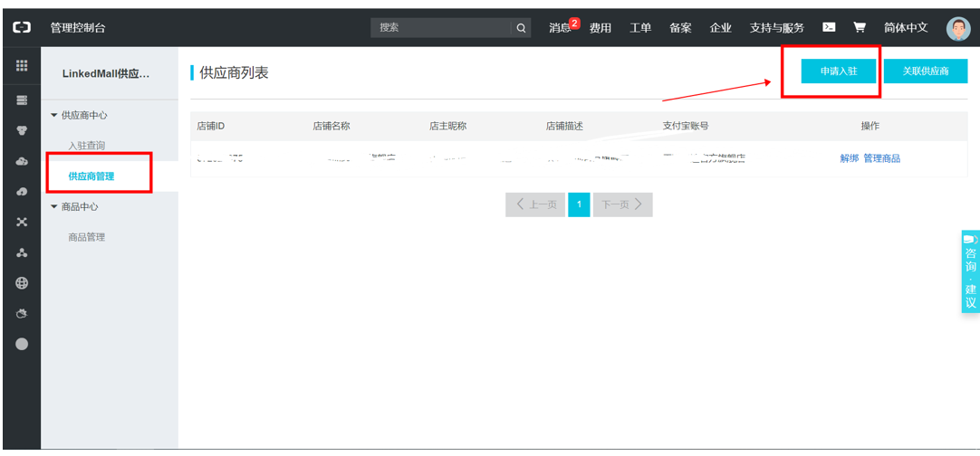Viewport: 980px width, 456px height.
Task: Click the Alibaba Cloud logo icon
Action: (x=22, y=27)
